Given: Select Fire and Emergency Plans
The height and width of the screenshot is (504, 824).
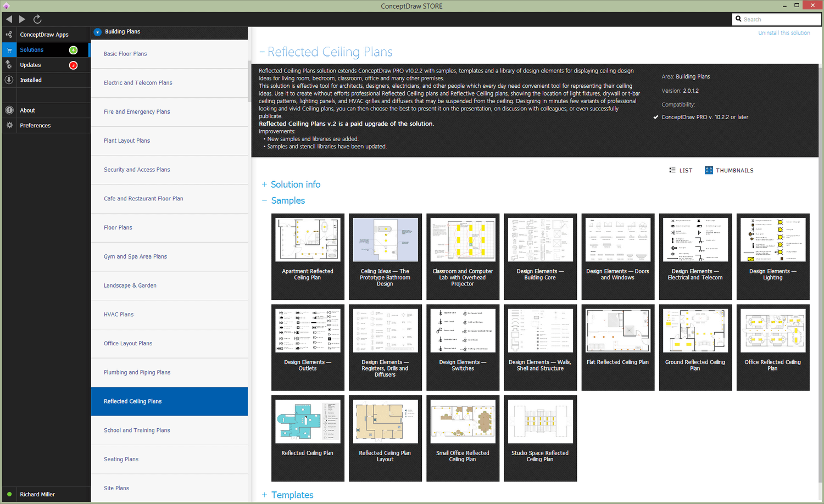Looking at the screenshot, I should point(169,112).
